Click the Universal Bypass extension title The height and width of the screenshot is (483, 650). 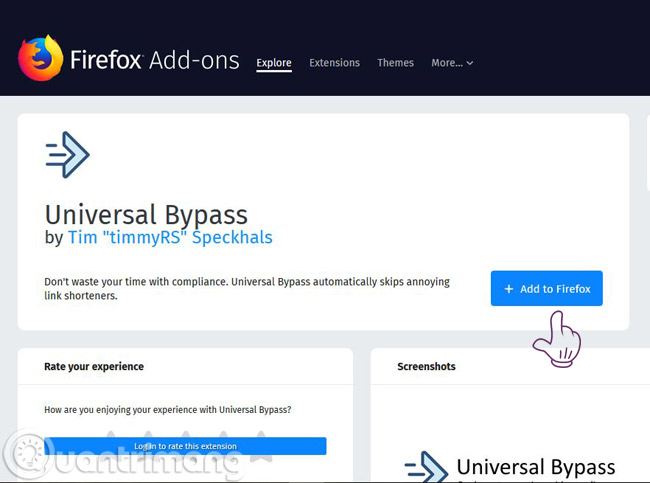pos(146,215)
